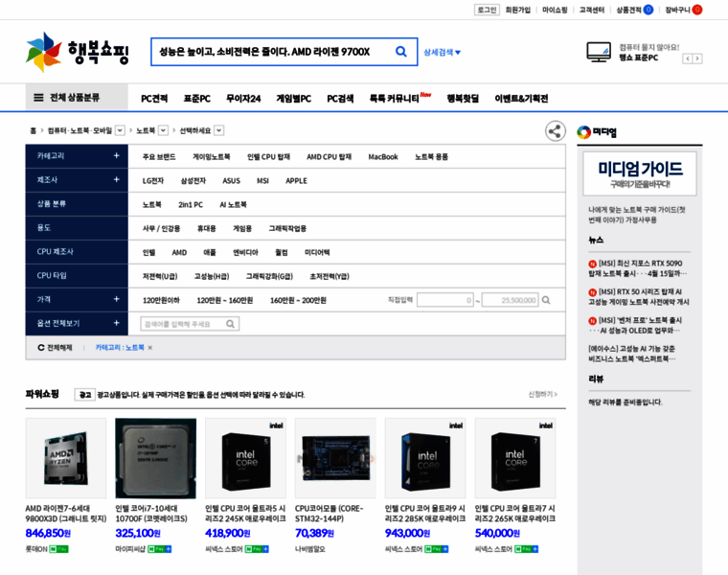Click the 회원가입 link
Screen dimensions: 728x575
tap(517, 10)
